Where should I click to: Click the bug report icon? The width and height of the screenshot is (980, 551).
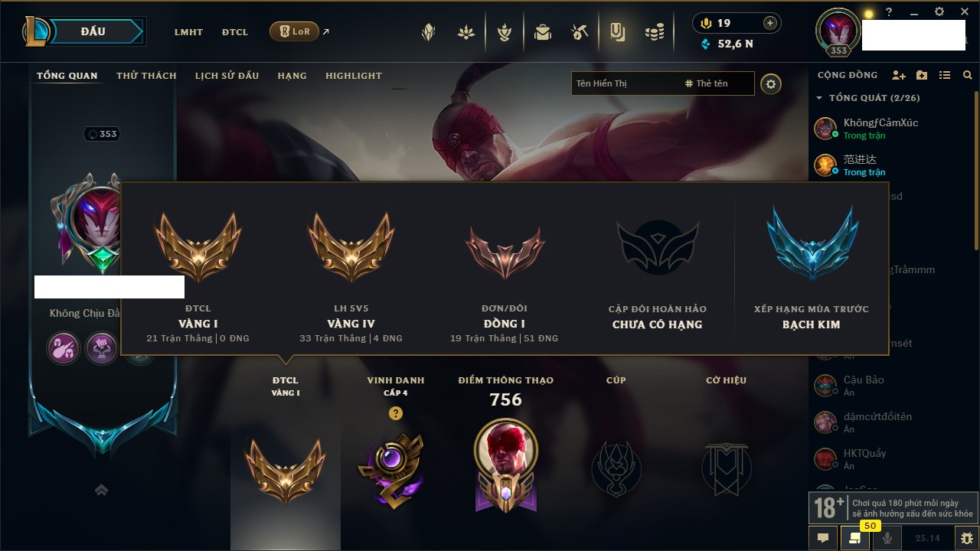click(x=967, y=538)
